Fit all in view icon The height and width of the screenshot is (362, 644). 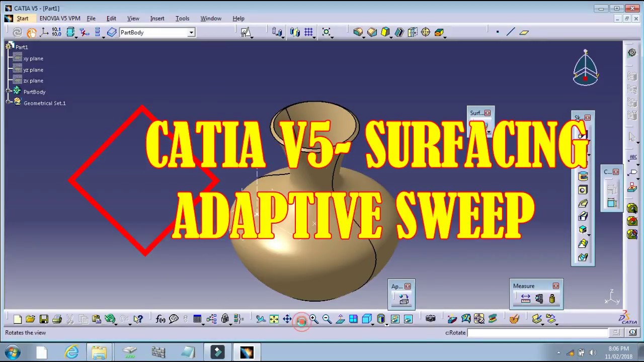click(274, 319)
